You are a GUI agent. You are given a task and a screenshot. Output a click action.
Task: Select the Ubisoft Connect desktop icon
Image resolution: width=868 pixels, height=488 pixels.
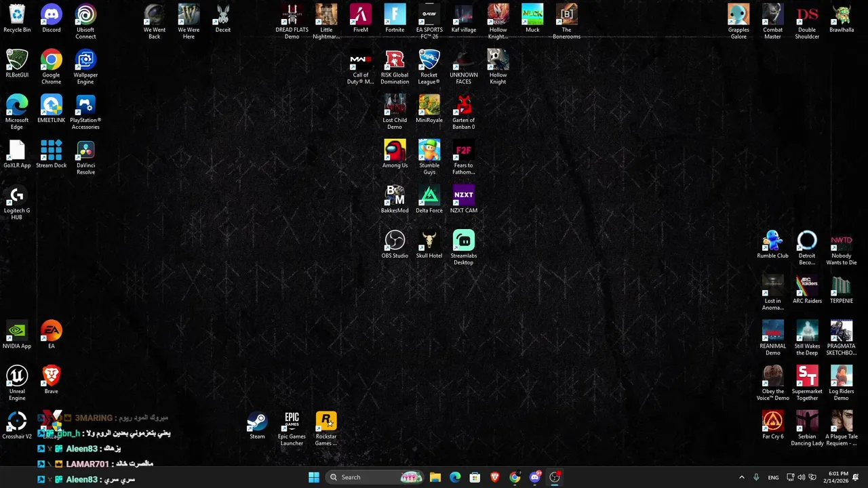click(x=85, y=22)
